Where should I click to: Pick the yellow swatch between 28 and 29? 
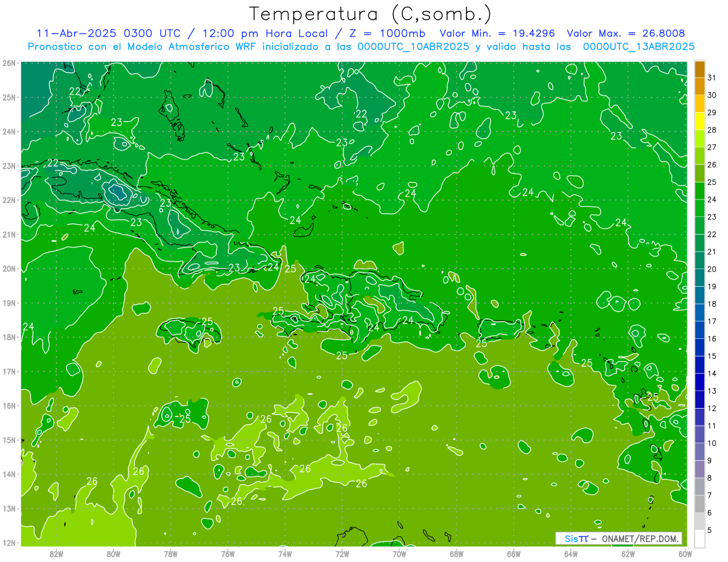coord(699,121)
